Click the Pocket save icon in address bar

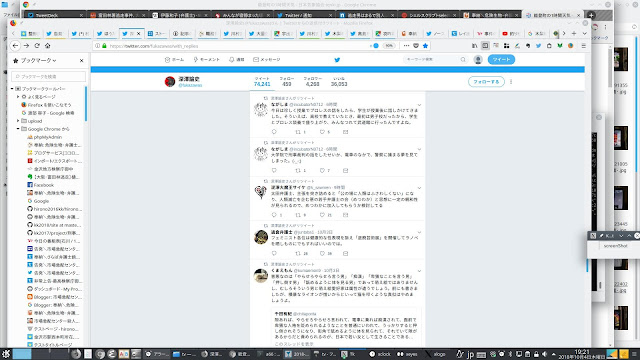[416, 46]
